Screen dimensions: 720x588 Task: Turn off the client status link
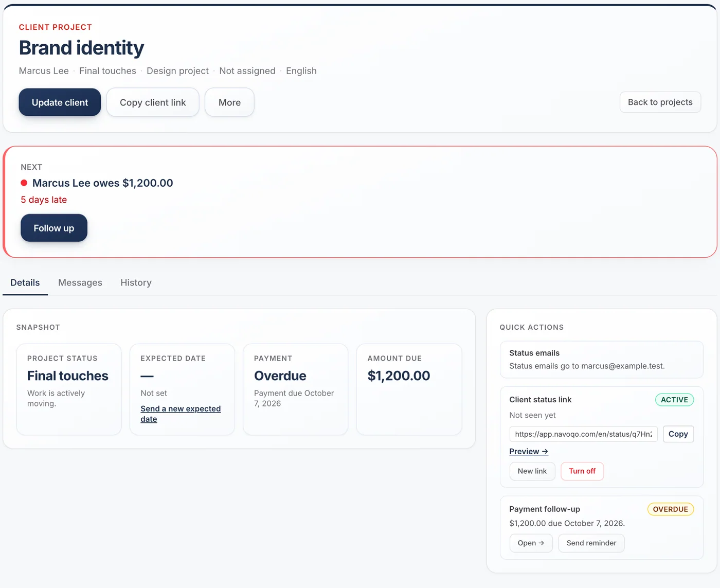(x=582, y=471)
